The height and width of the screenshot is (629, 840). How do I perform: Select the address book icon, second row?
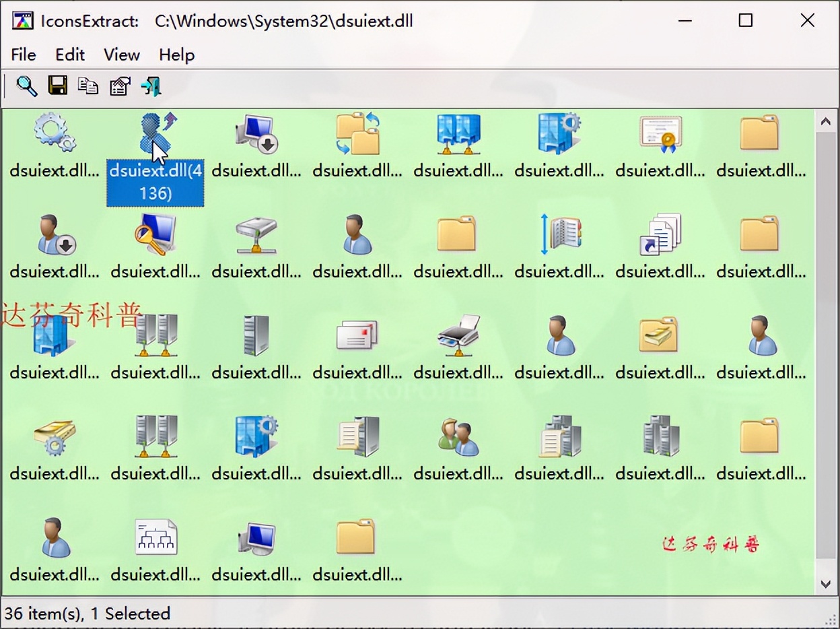(559, 234)
